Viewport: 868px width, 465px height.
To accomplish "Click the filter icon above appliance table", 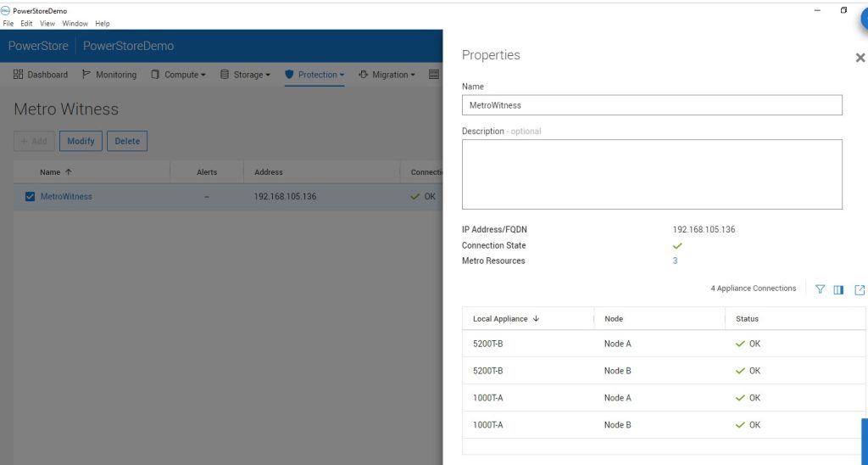I will [x=820, y=289].
